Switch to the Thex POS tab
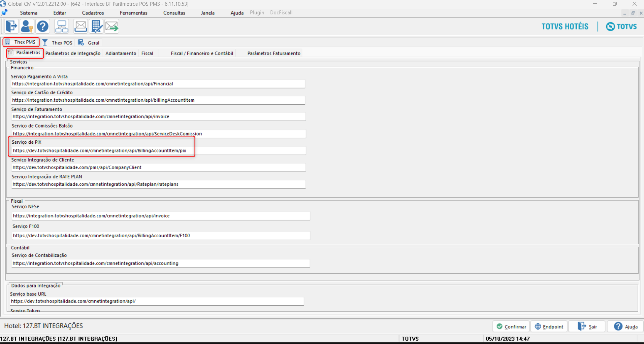 point(58,43)
